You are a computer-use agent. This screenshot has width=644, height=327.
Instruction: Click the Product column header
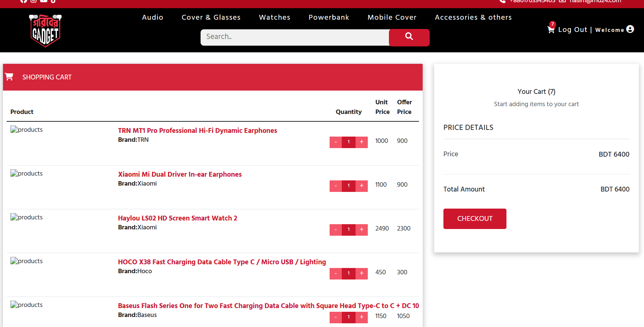click(22, 112)
